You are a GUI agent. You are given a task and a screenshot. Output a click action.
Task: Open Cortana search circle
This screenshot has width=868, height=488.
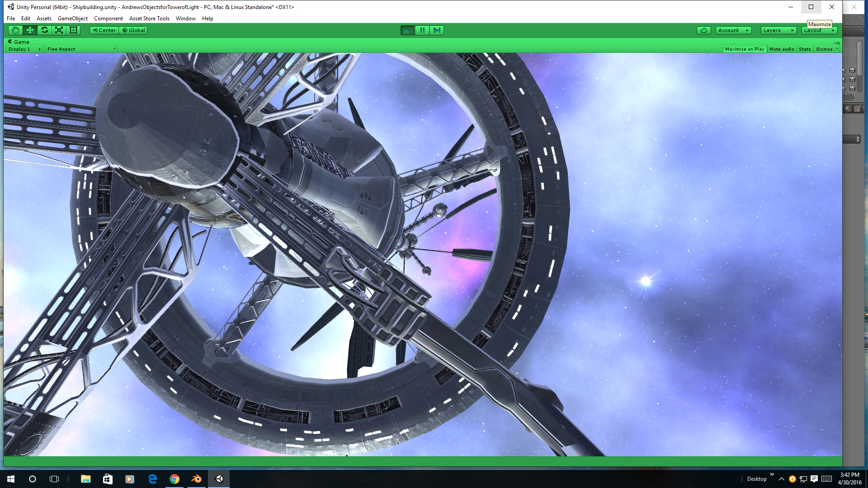pos(33,479)
